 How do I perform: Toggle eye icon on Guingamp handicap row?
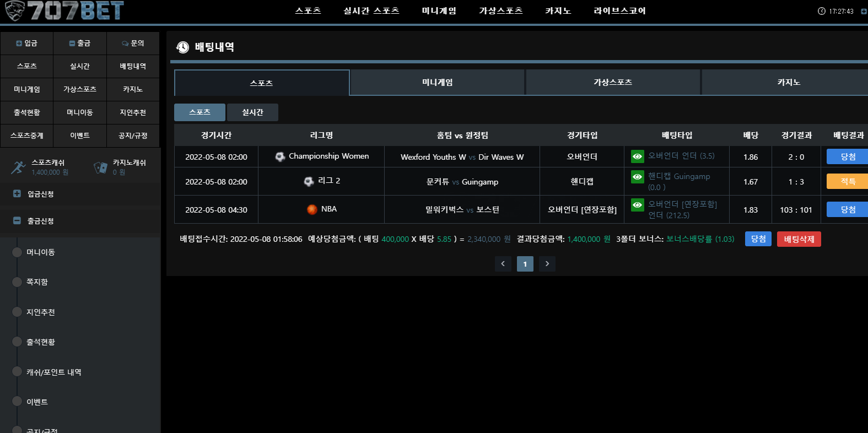click(x=638, y=177)
